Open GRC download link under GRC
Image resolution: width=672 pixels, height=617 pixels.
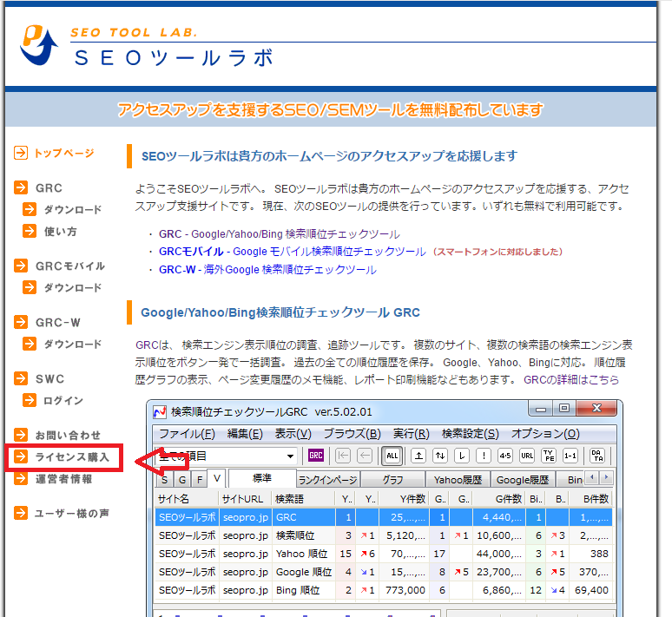point(73,209)
